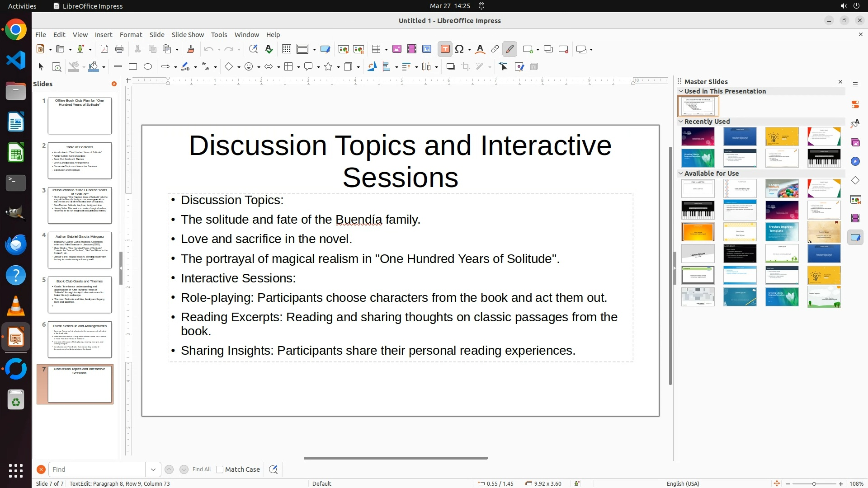The height and width of the screenshot is (488, 868).
Task: Collapse the Recently Used section
Action: pyautogui.click(x=681, y=122)
